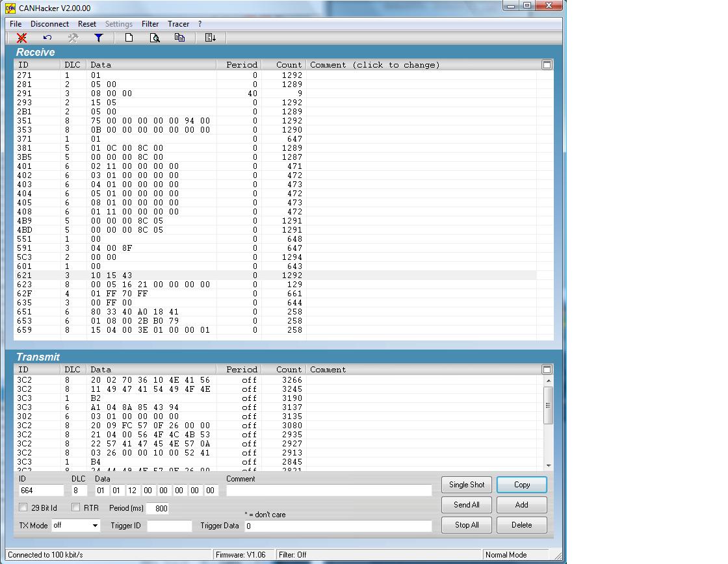This screenshot has width=728, height=564.
Task: Select the Receive row with ID 621
Action: click(276, 276)
